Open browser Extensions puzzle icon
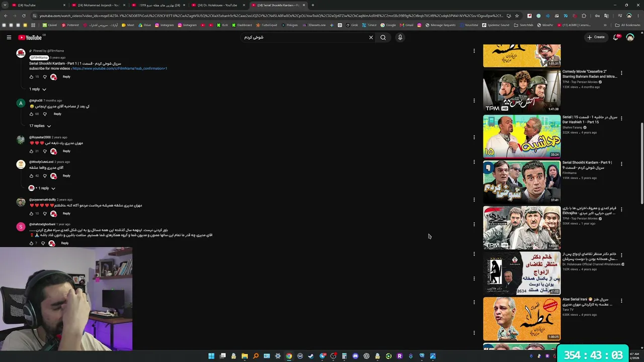 pos(584,16)
